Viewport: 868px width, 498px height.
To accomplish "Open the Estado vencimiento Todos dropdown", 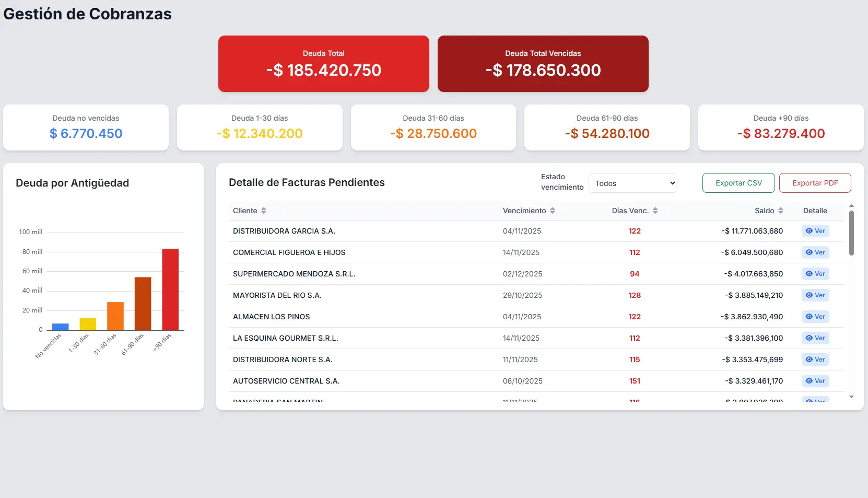I will click(x=633, y=183).
